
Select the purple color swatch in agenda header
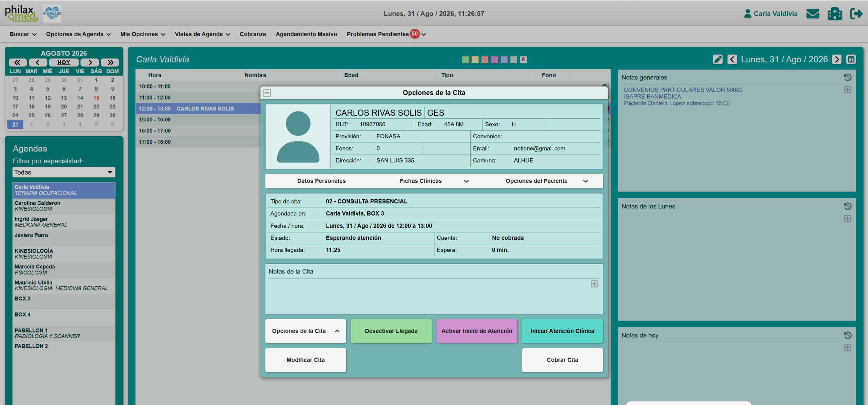pyautogui.click(x=494, y=60)
